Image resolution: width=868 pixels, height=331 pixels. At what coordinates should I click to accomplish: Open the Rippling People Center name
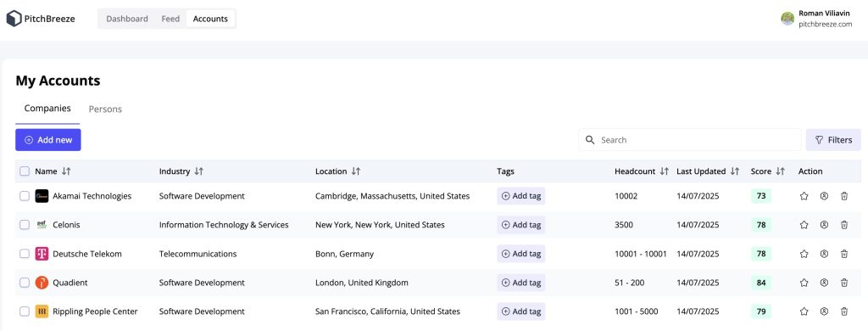pos(95,311)
